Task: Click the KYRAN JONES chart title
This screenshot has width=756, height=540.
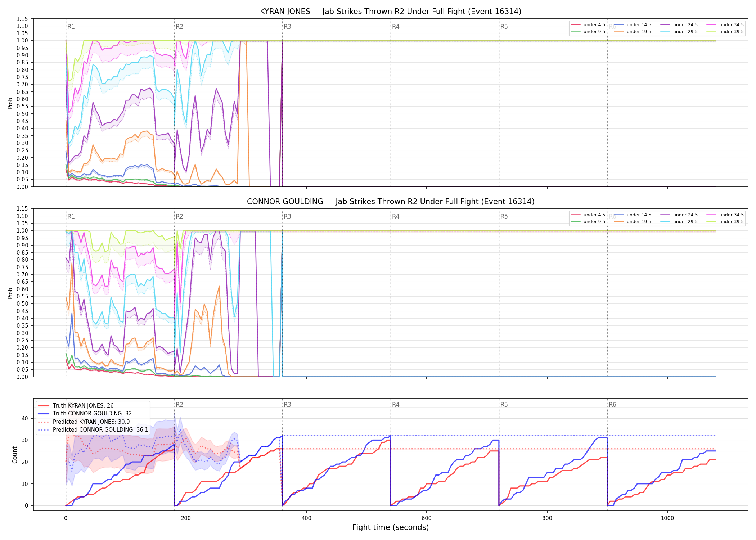Action: (391, 12)
